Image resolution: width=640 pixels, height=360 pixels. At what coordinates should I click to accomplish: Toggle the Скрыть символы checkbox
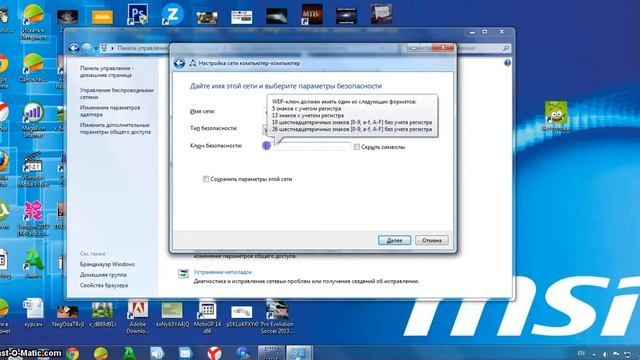click(357, 147)
